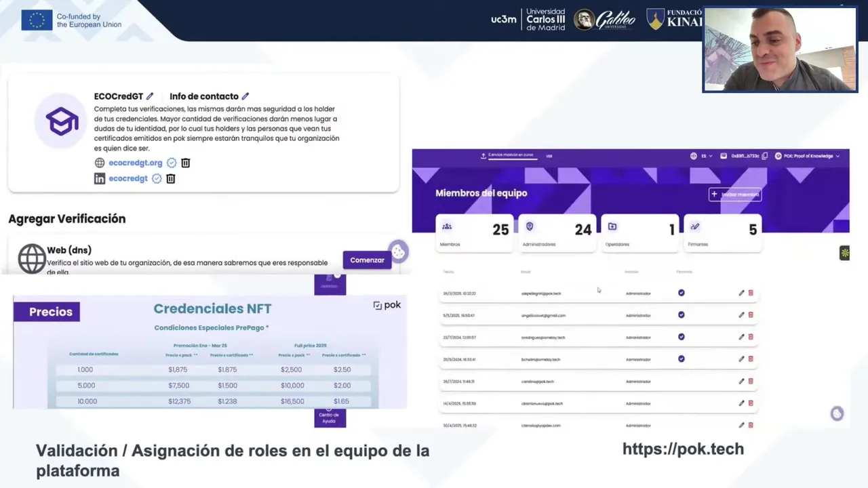The height and width of the screenshot is (488, 868).
Task: Click the upload icon for envíos masivos
Action: pyautogui.click(x=484, y=155)
